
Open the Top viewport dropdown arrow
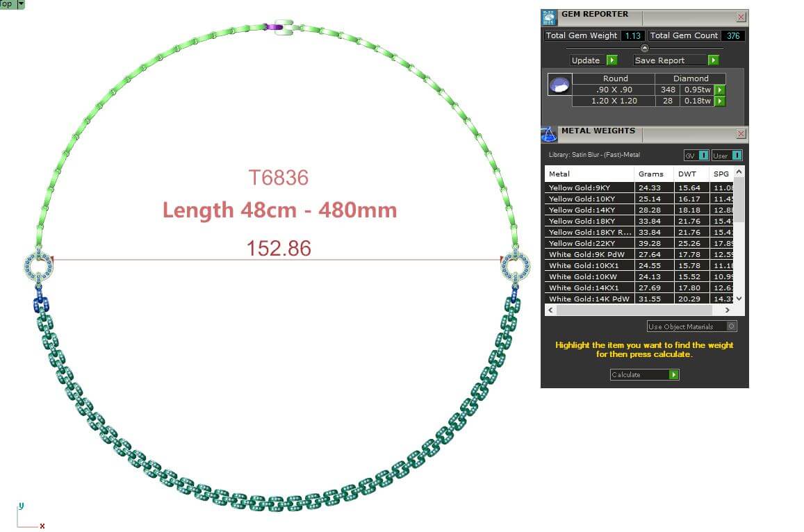coord(20,4)
